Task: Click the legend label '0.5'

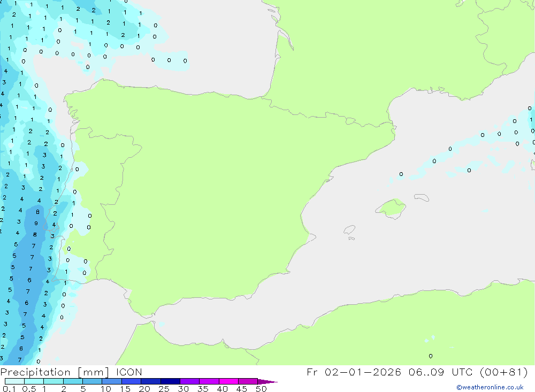Action: (x=29, y=389)
